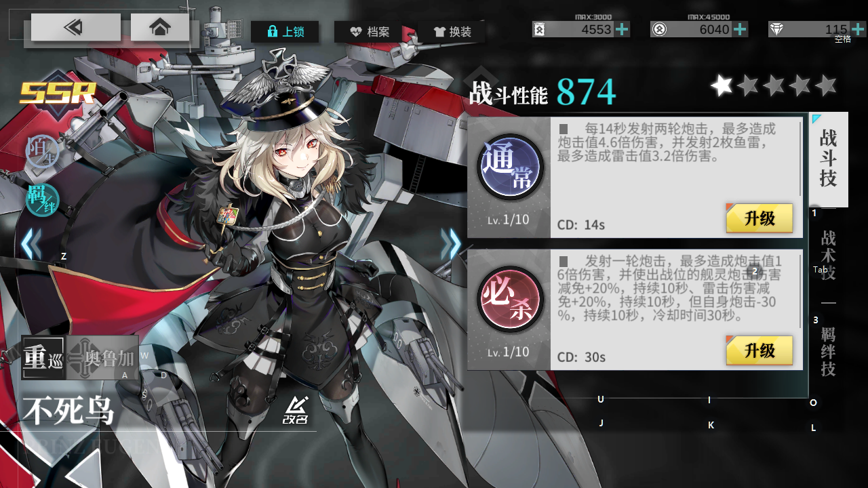The width and height of the screenshot is (868, 488).
Task: Click the back arrow button
Action: (x=75, y=28)
